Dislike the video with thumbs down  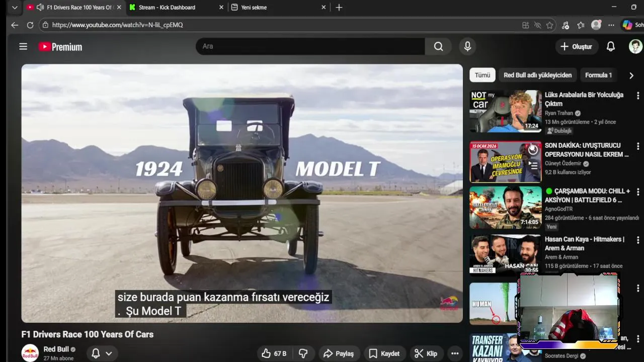(303, 353)
